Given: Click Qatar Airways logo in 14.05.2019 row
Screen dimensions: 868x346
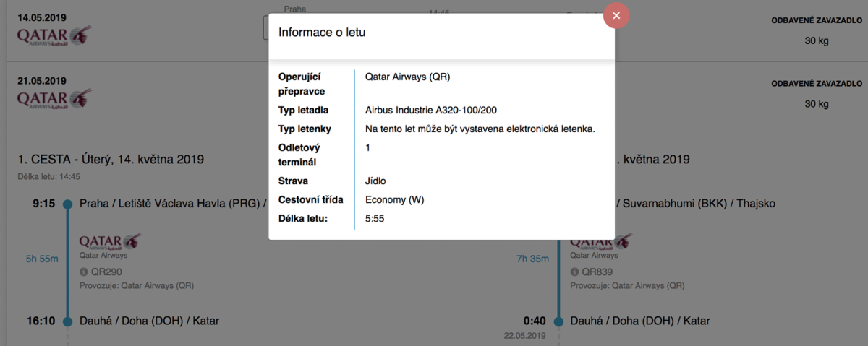Looking at the screenshot, I should (x=54, y=35).
